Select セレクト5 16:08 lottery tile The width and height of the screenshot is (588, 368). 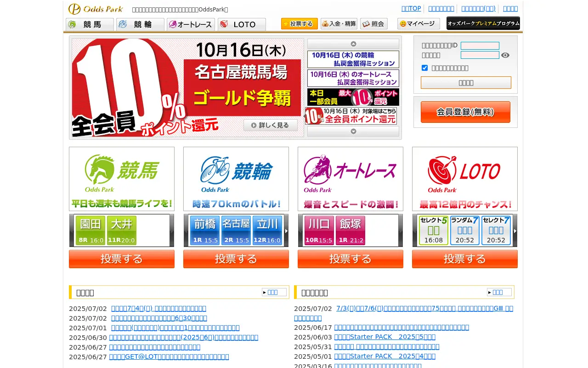tap(434, 230)
